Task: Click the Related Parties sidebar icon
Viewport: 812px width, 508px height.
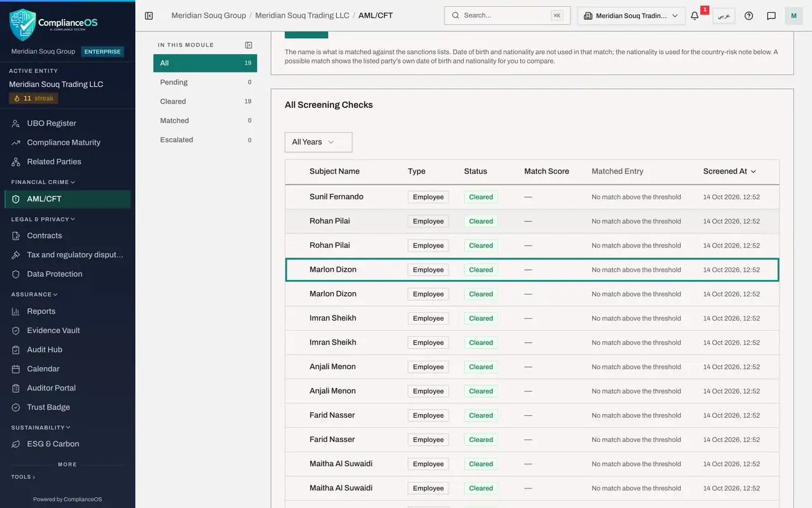Action: coord(16,161)
